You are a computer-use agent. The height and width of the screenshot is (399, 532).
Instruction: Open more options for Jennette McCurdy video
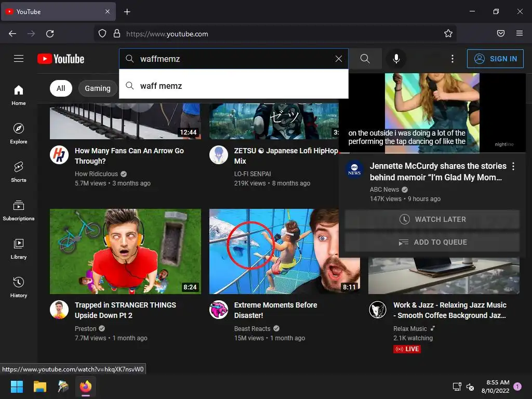513,166
